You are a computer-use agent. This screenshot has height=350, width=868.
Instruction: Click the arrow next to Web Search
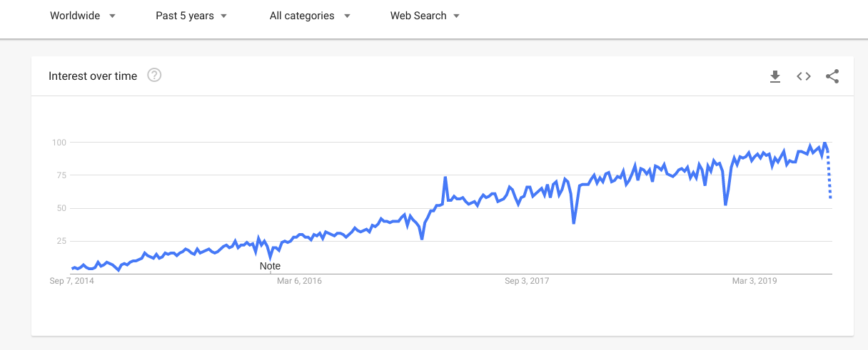pos(456,16)
